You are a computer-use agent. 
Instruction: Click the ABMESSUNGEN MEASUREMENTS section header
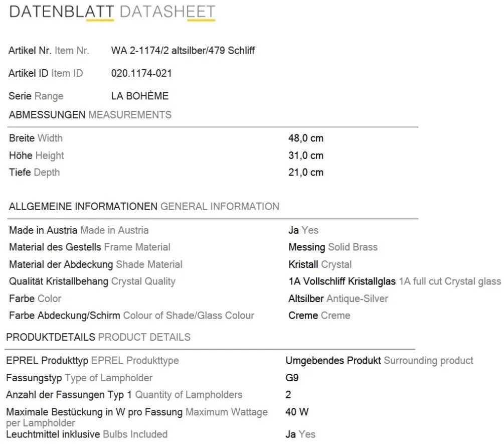click(90, 115)
